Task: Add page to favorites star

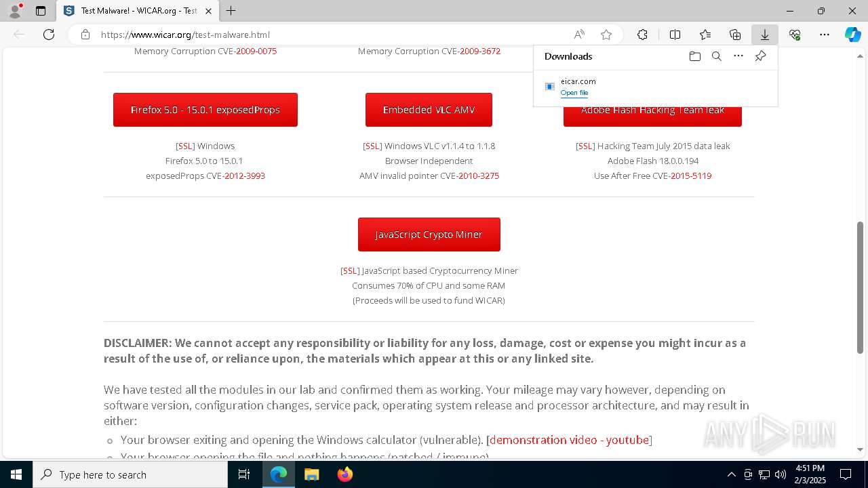Action: click(x=606, y=35)
